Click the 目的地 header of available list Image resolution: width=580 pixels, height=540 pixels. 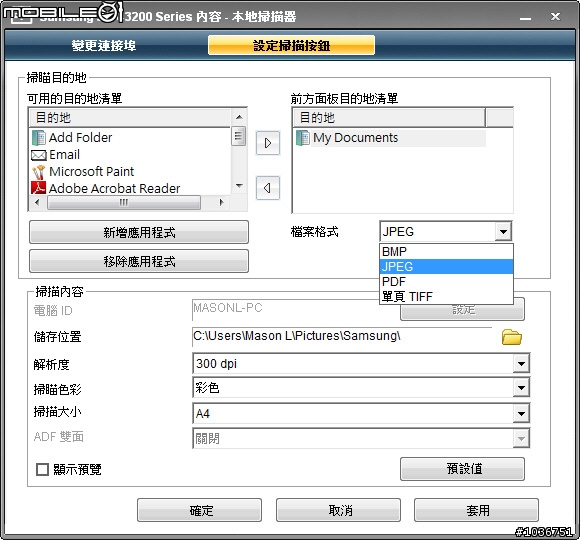130,118
